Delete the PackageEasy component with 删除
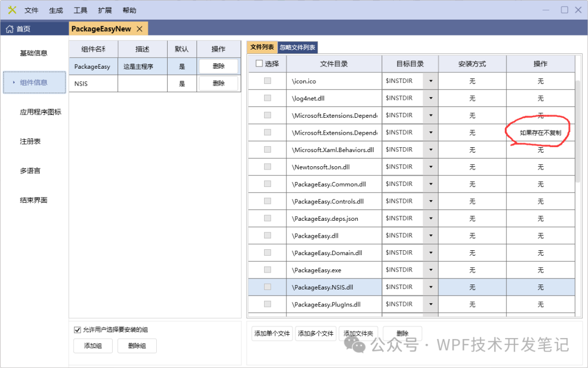This screenshot has height=368, width=588. [218, 66]
